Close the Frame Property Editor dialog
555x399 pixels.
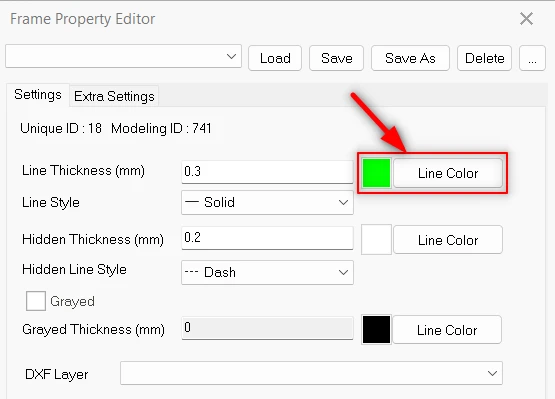(526, 19)
